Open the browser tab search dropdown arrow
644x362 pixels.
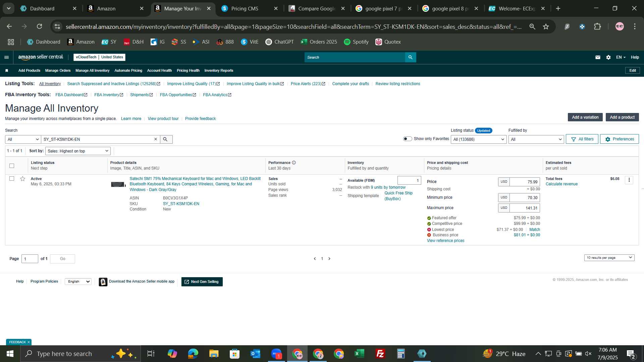point(8,8)
